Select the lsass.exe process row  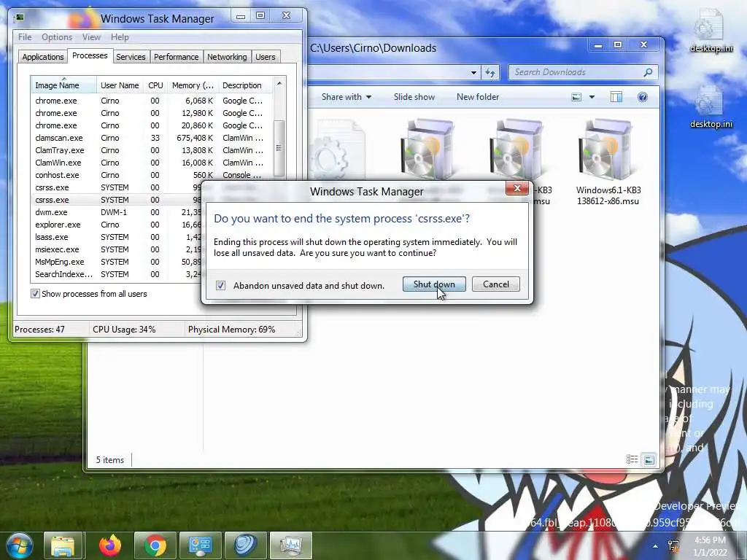pyautogui.click(x=116, y=237)
